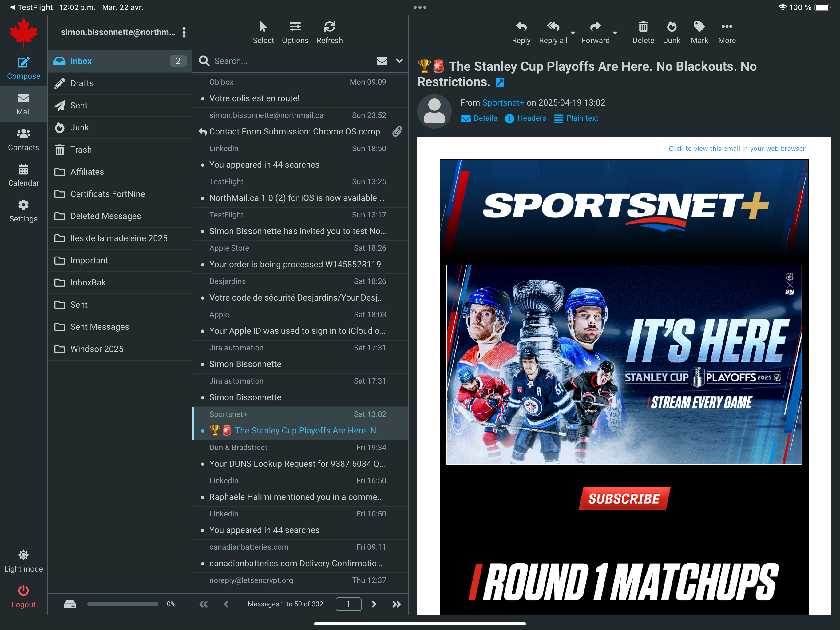Jump to last page of messages
Image resolution: width=840 pixels, height=630 pixels.
(x=396, y=604)
